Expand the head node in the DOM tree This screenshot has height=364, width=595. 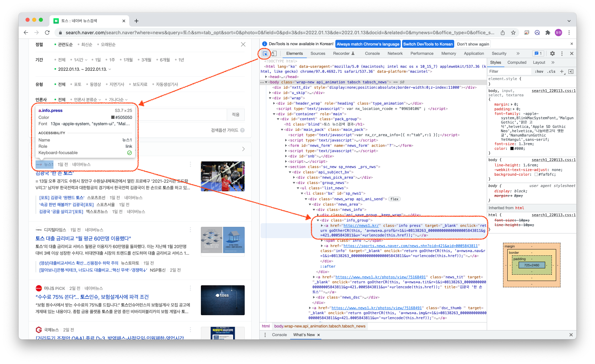(266, 77)
